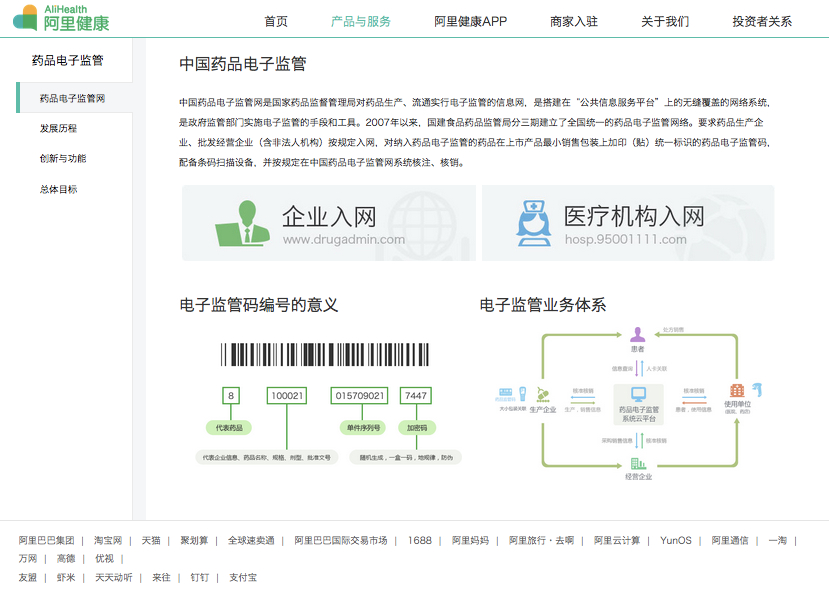The image size is (829, 590).
Task: Open 虾米 footer link
Action: 66,578
